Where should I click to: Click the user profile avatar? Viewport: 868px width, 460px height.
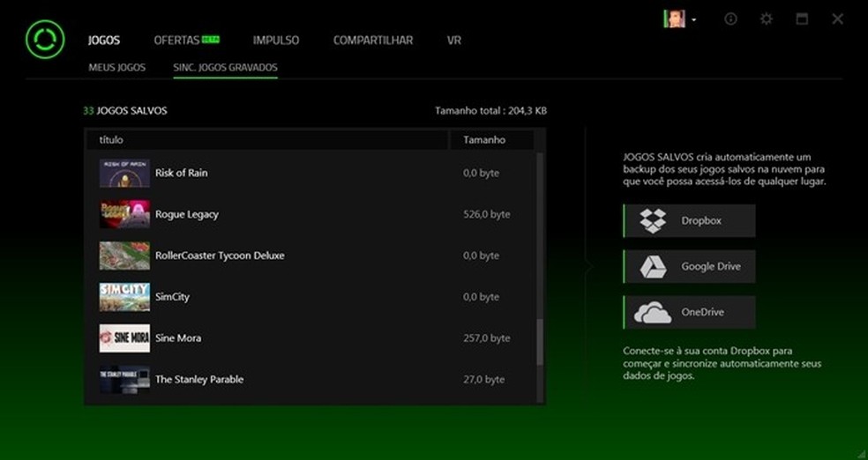tap(675, 19)
